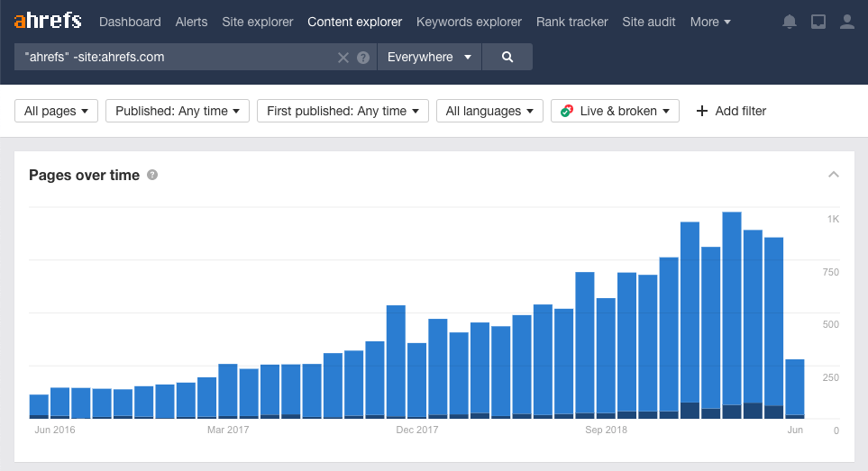This screenshot has height=471, width=868.
Task: Expand the More menu in navigation
Action: tap(710, 22)
